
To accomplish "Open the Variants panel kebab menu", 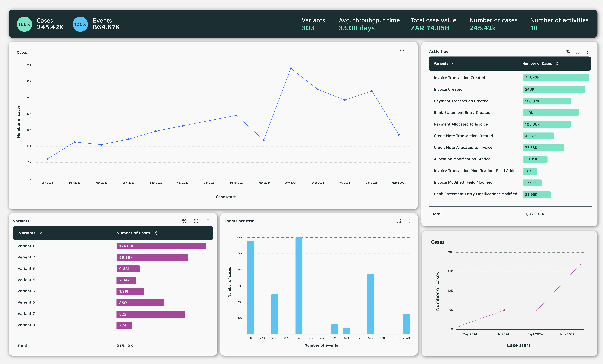I will point(208,221).
